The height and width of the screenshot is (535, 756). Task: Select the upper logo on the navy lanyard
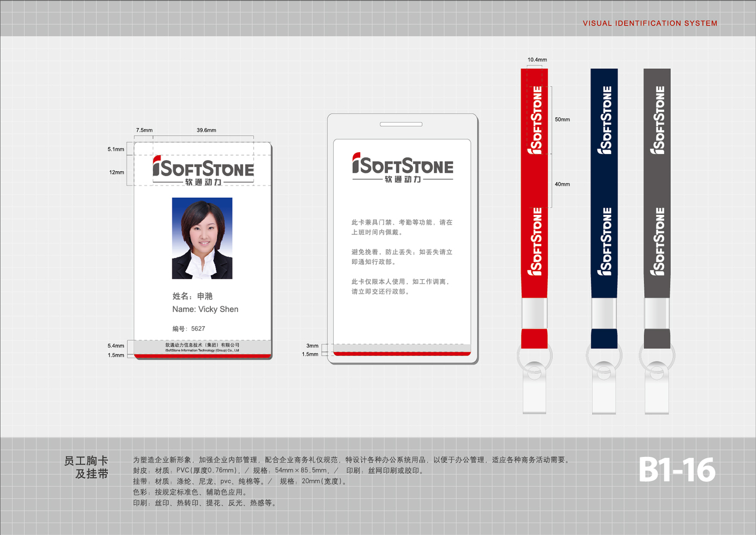[604, 120]
